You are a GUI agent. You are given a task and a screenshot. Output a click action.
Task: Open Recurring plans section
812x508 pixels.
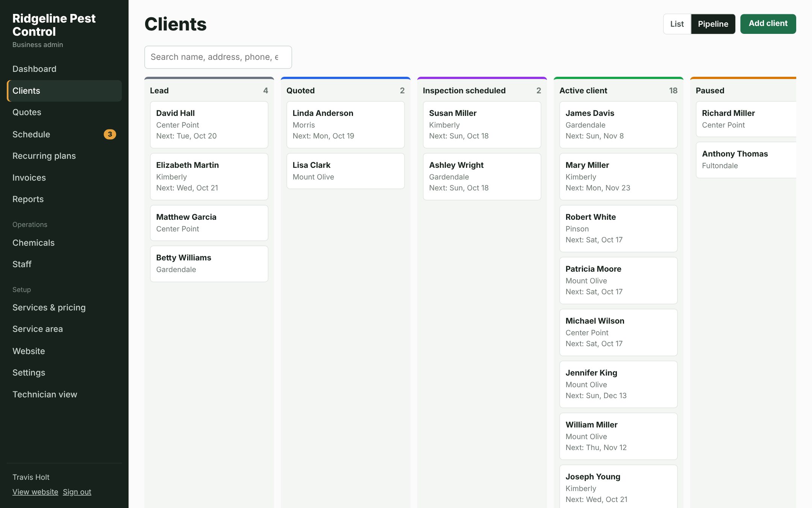64,156
